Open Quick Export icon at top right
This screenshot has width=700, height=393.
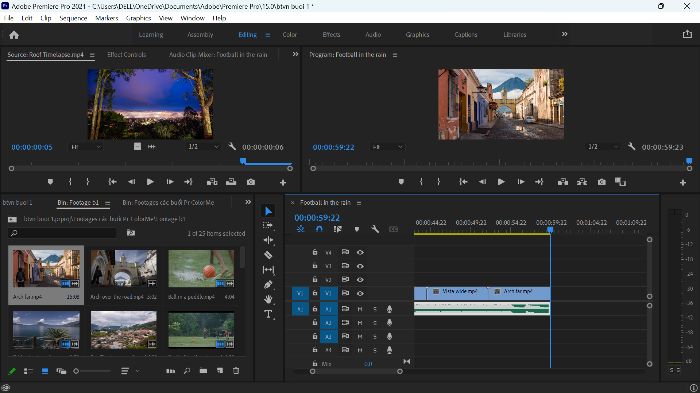tap(687, 34)
